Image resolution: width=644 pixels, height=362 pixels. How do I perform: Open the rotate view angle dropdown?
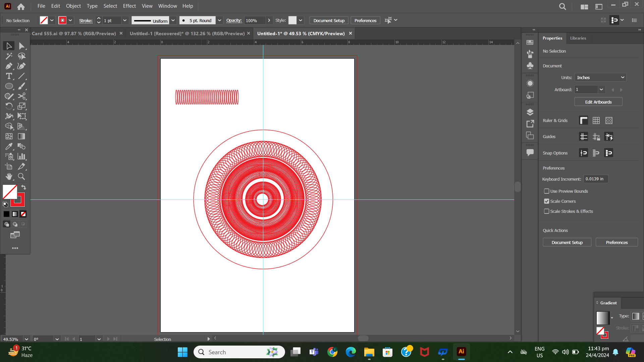tap(57, 339)
